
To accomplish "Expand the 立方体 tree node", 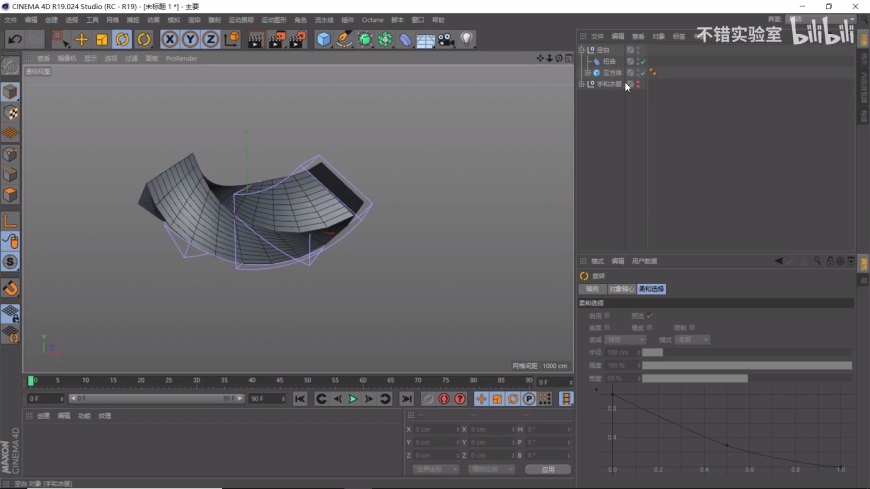I will click(588, 73).
